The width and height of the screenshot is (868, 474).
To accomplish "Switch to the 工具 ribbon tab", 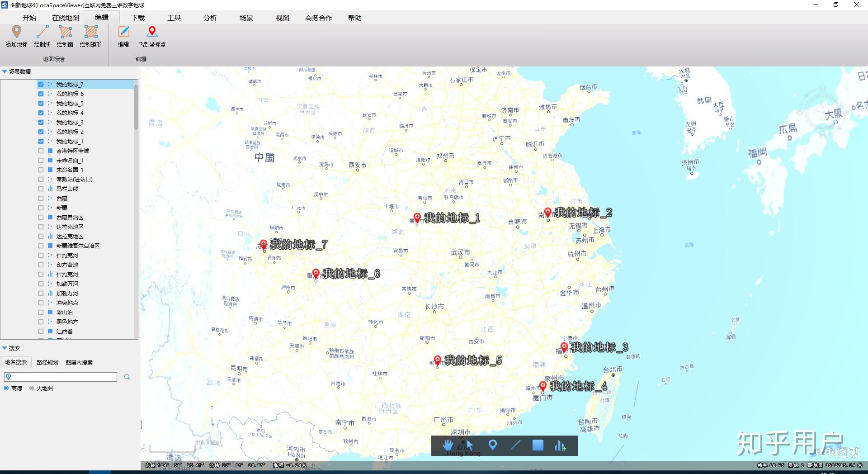I will coord(174,18).
